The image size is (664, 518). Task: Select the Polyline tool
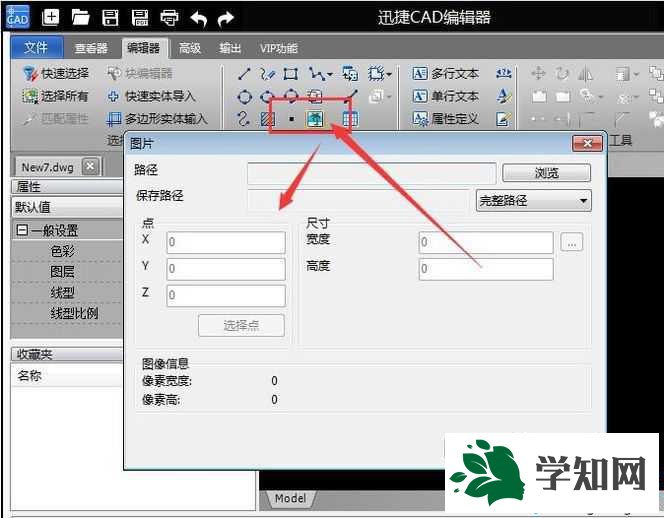pyautogui.click(x=316, y=74)
